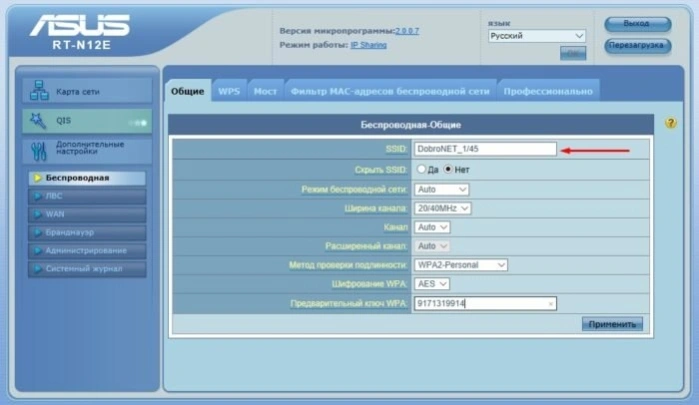The width and height of the screenshot is (699, 405).
Task: Open the AES encryption dropdown
Action: [432, 284]
